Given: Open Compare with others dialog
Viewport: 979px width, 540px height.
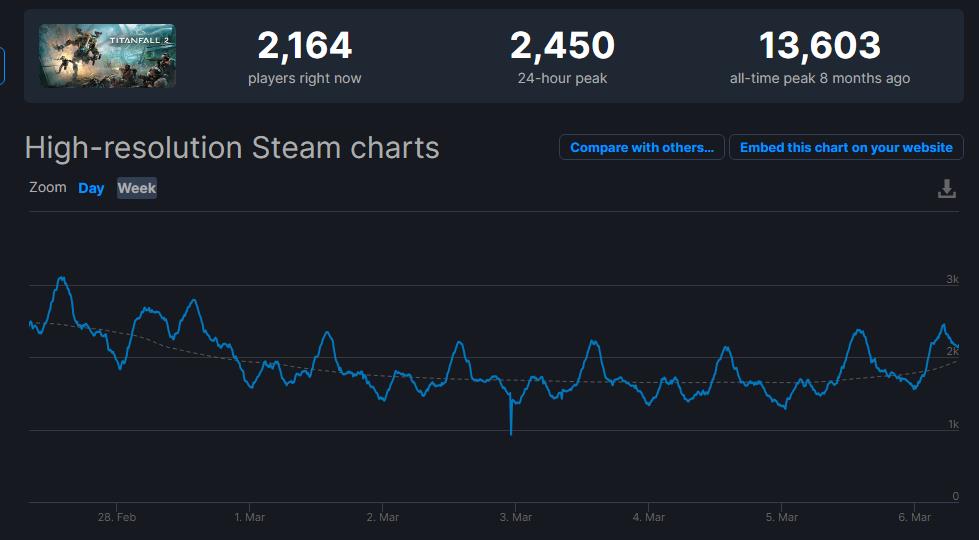Looking at the screenshot, I should 641,147.
